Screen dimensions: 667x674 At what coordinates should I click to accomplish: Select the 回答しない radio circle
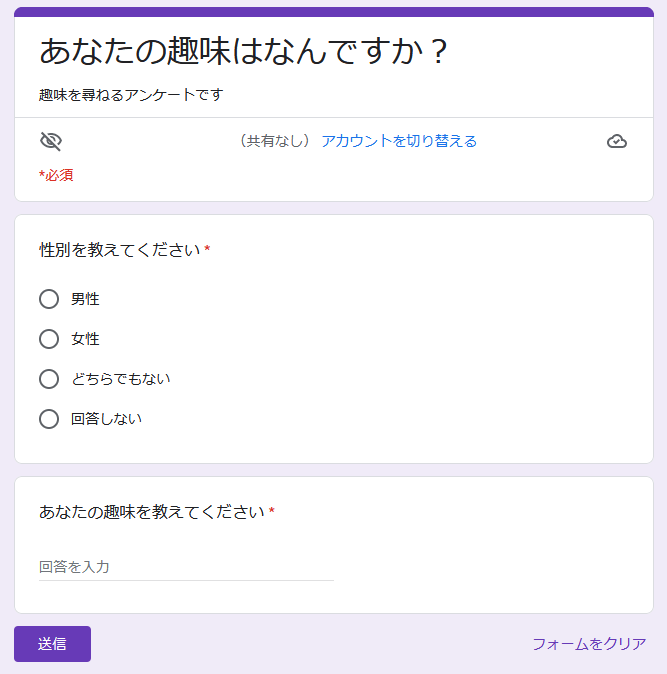pyautogui.click(x=49, y=419)
